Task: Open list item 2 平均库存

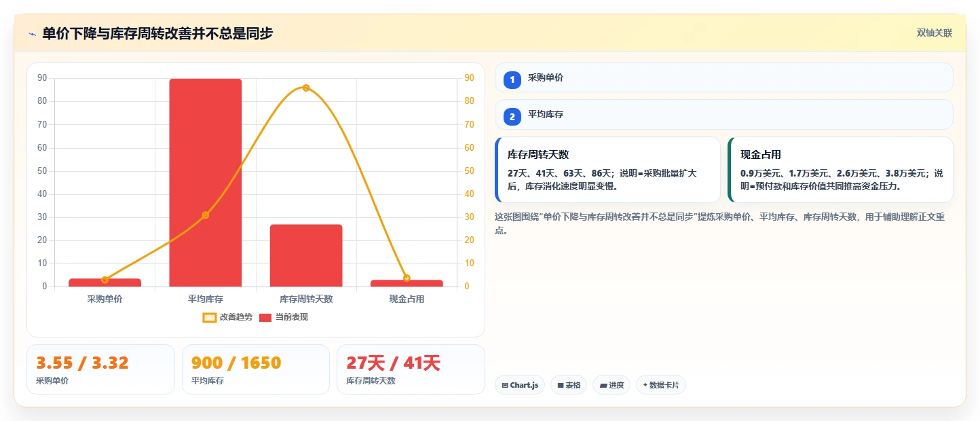Action: pos(724,114)
